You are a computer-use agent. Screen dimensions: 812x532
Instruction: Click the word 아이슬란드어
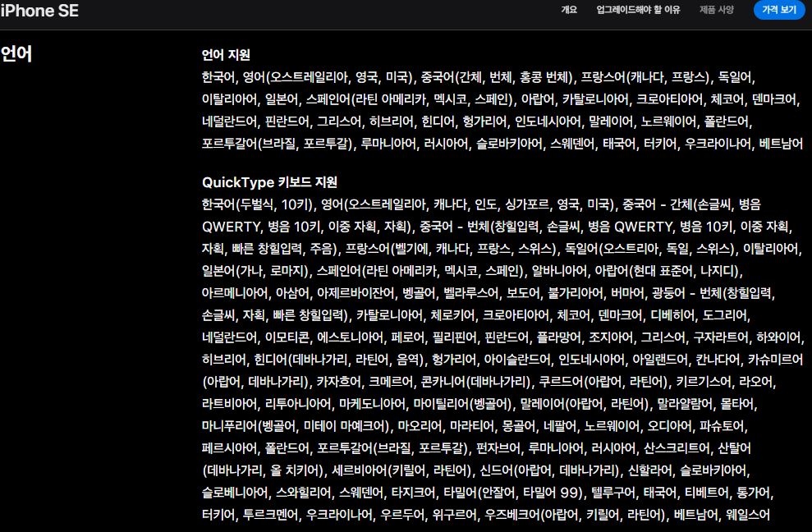point(516,360)
